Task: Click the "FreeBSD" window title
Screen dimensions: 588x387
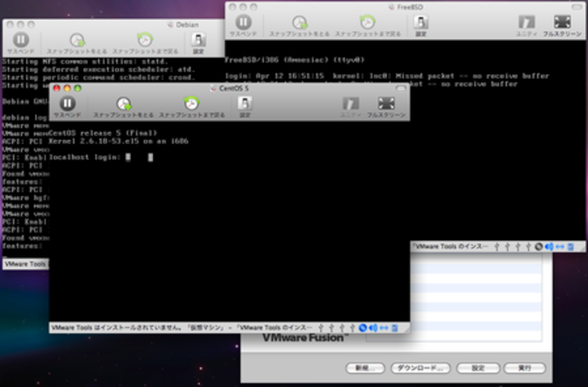Action: 410,7
